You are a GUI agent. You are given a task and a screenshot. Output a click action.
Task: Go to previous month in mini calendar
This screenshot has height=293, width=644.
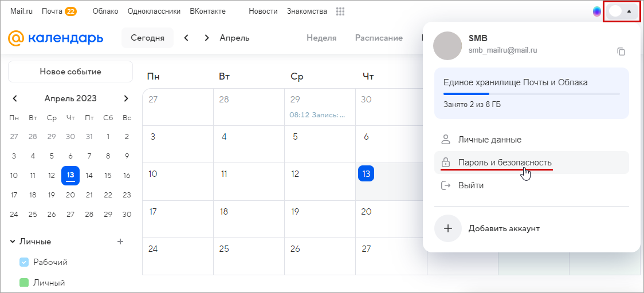[x=15, y=98]
